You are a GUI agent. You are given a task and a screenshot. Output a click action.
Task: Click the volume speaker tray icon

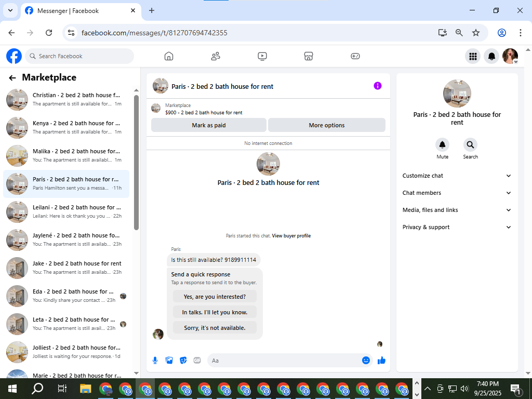tap(464, 389)
